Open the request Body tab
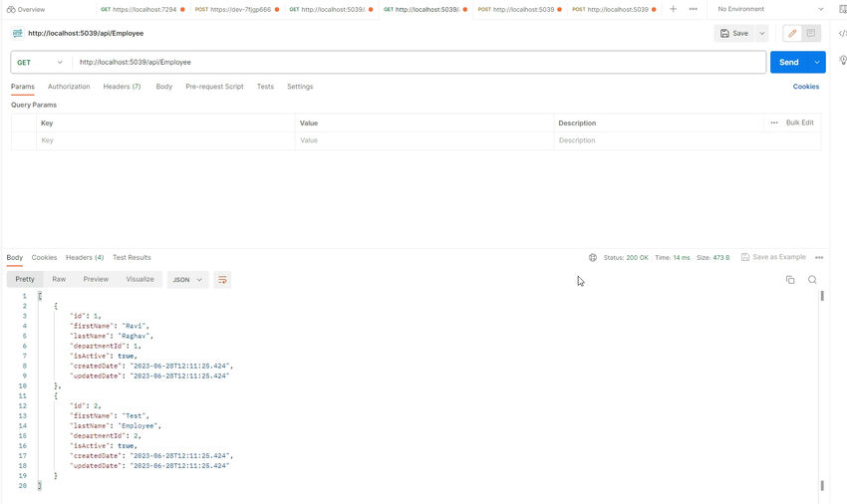 (164, 87)
